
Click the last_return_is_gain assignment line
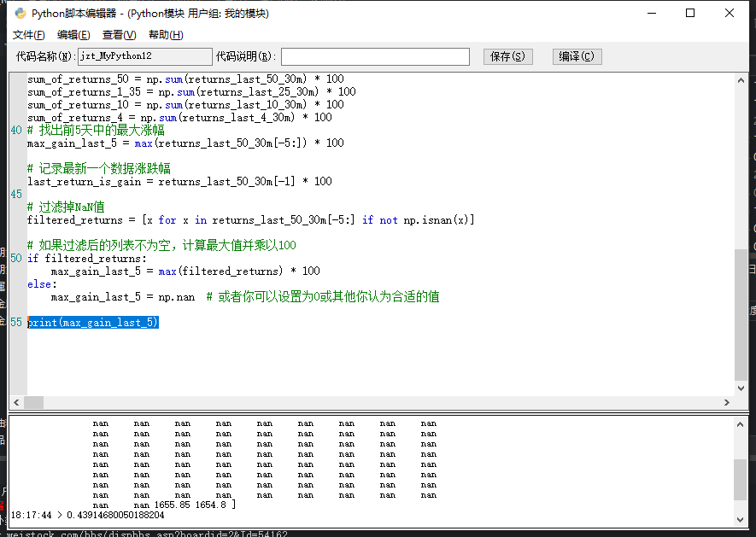[x=179, y=181]
